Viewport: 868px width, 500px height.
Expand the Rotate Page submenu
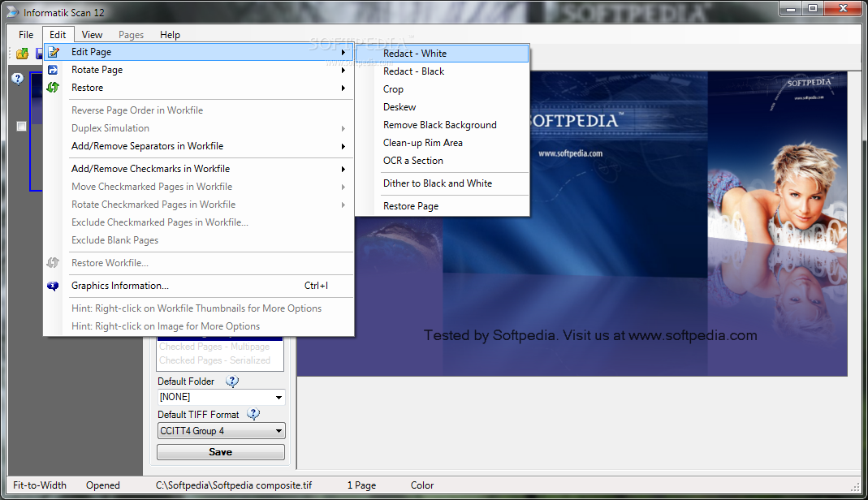coord(343,71)
